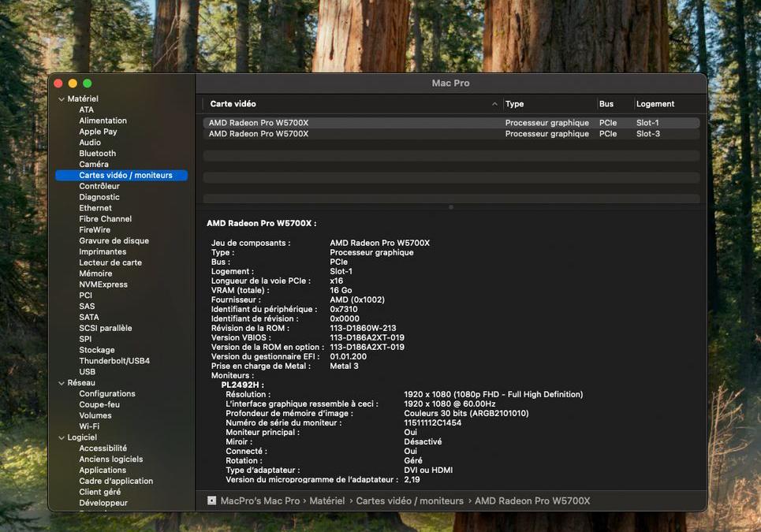Open Cadre d'application under Logiciel
This screenshot has height=532, width=761.
point(116,481)
